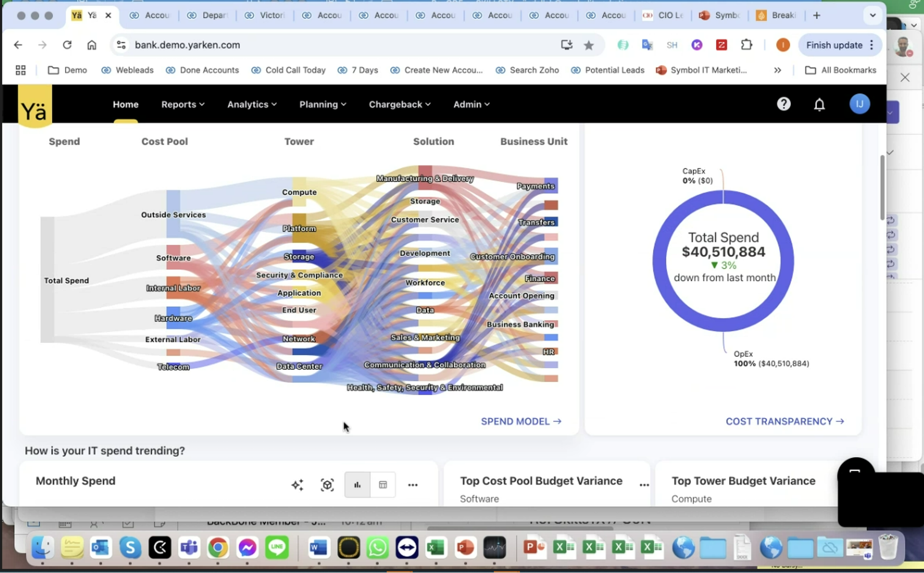Click the Total Spend $40,510,884 value
This screenshot has width=924, height=573.
click(x=723, y=252)
